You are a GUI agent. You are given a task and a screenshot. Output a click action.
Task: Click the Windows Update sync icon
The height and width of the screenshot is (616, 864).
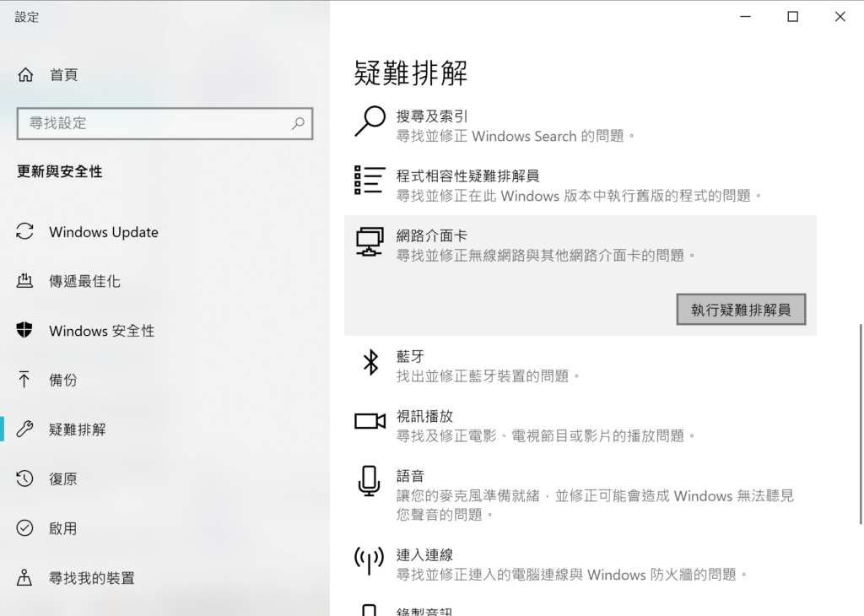(25, 232)
